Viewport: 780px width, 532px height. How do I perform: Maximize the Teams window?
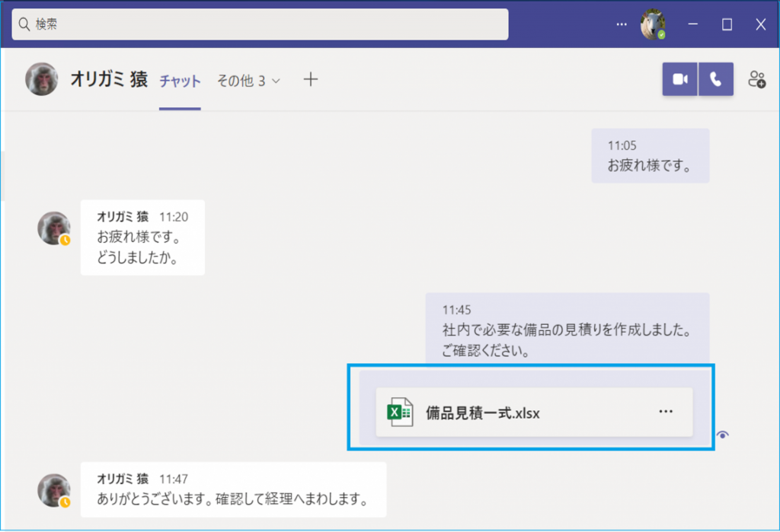pyautogui.click(x=727, y=24)
